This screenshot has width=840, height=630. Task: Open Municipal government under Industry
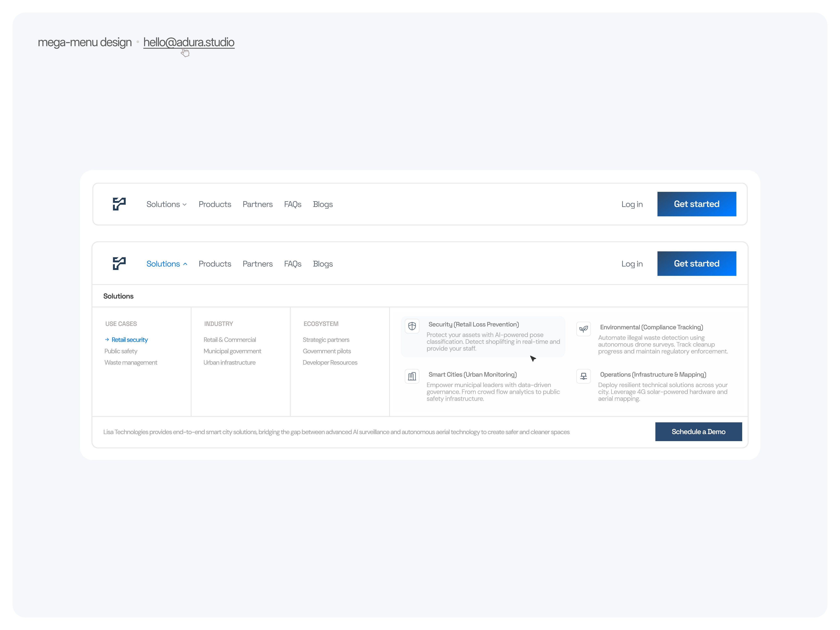[x=232, y=351]
